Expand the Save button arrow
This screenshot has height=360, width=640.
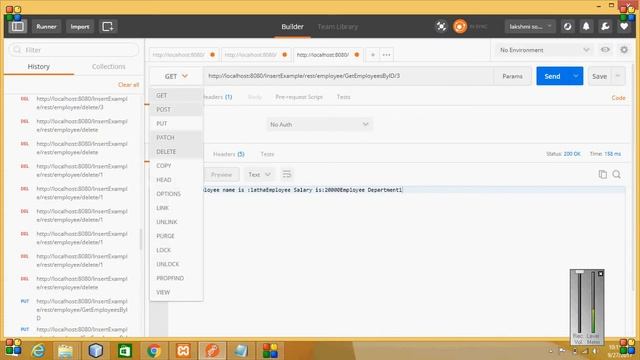pyautogui.click(x=618, y=76)
